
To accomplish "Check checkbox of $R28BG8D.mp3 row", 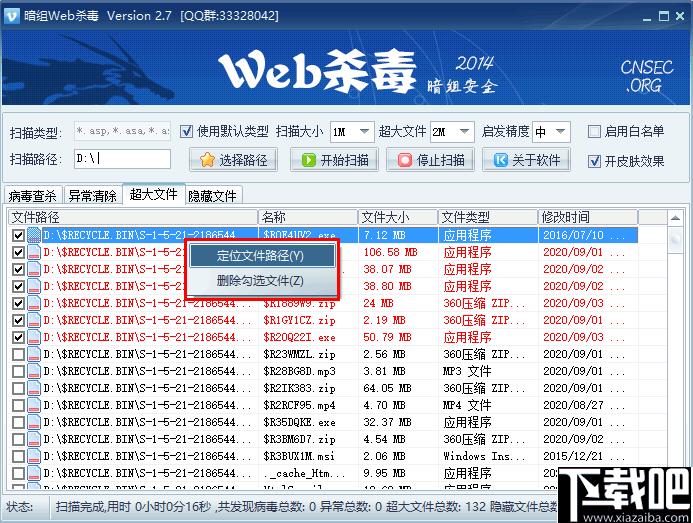I will click(x=18, y=371).
